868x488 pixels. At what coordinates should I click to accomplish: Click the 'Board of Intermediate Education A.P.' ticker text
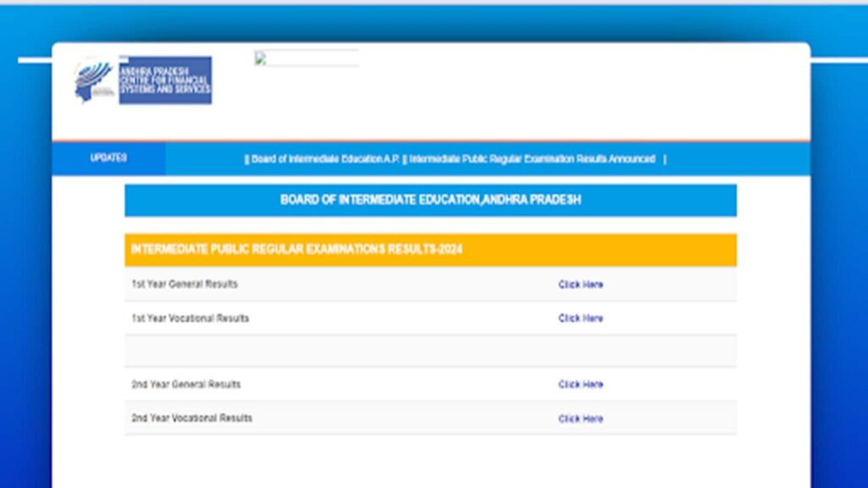325,159
